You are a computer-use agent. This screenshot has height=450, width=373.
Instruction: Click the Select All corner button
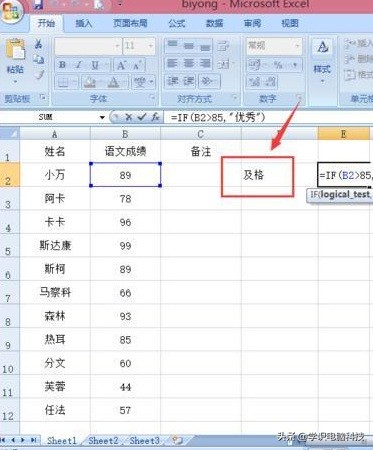pos(9,134)
